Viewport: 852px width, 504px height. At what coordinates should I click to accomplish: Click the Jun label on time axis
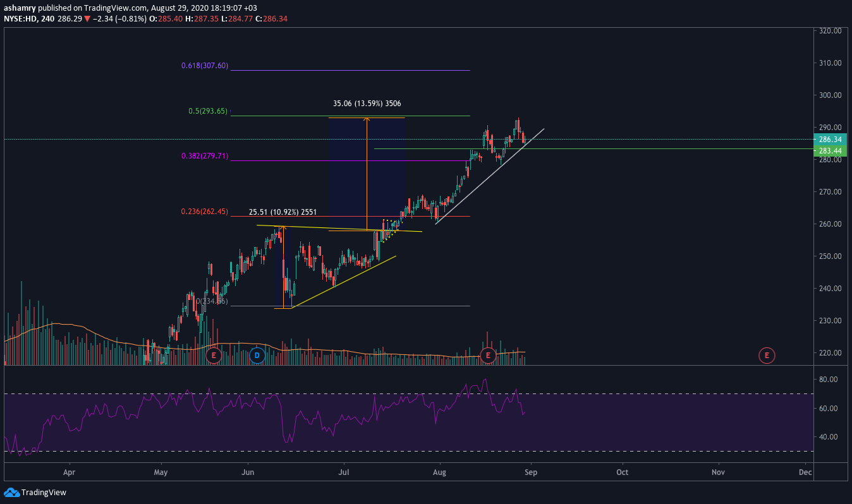tap(248, 472)
